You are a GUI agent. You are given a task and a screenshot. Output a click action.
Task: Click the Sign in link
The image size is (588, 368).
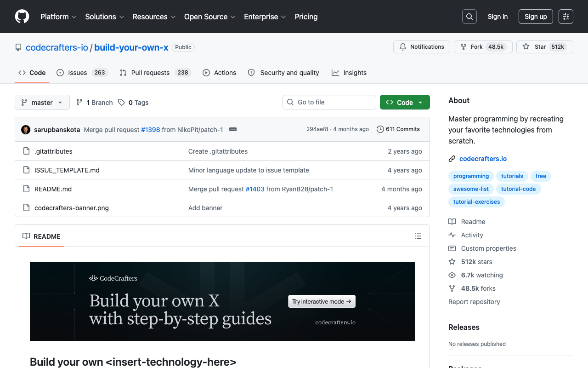(498, 17)
